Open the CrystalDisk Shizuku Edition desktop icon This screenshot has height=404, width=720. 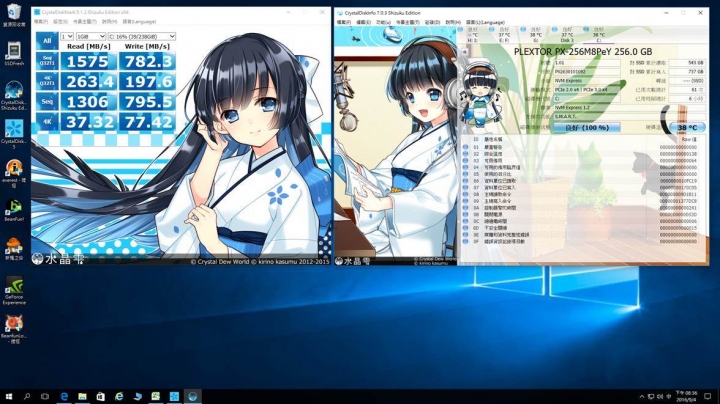(x=14, y=95)
